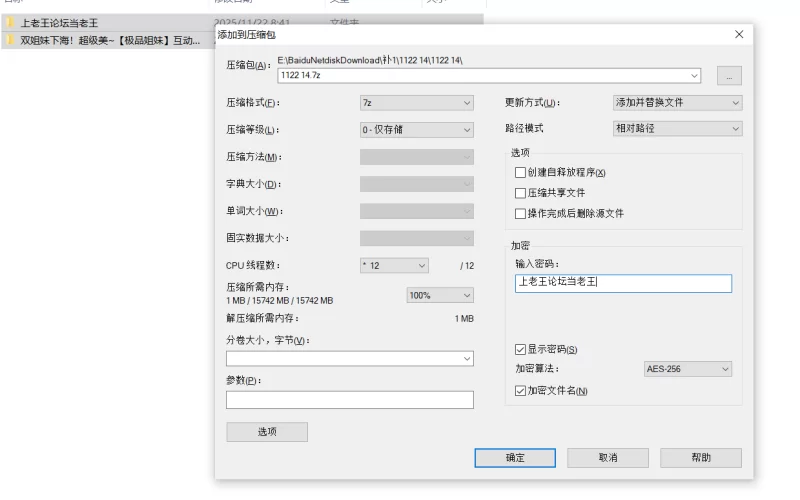
Task: Close the Add to Archive dialog
Action: 739,34
